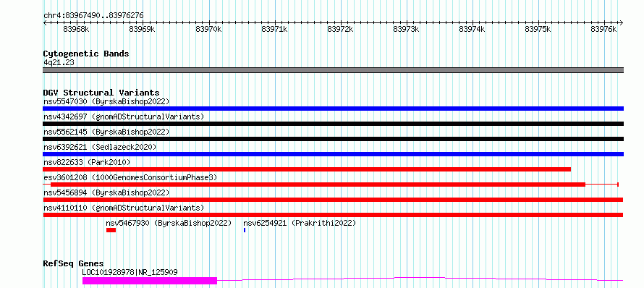Click the ruler's left arrow end

pos(45,22)
